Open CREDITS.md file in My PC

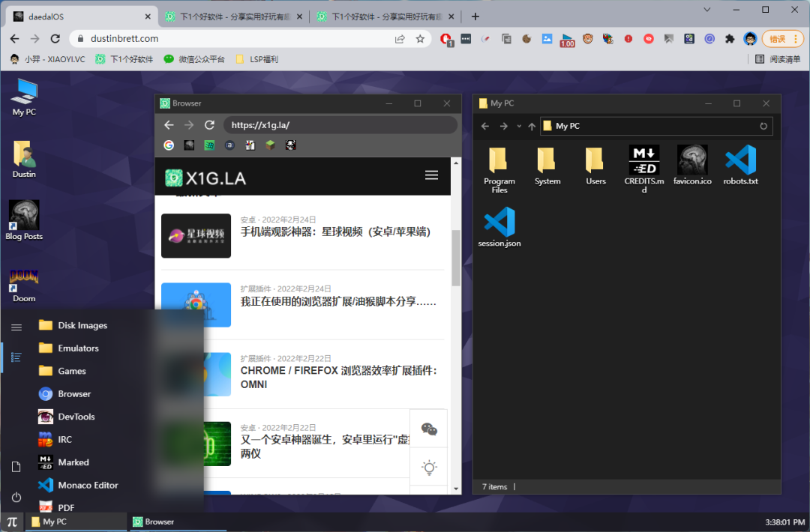click(x=643, y=165)
